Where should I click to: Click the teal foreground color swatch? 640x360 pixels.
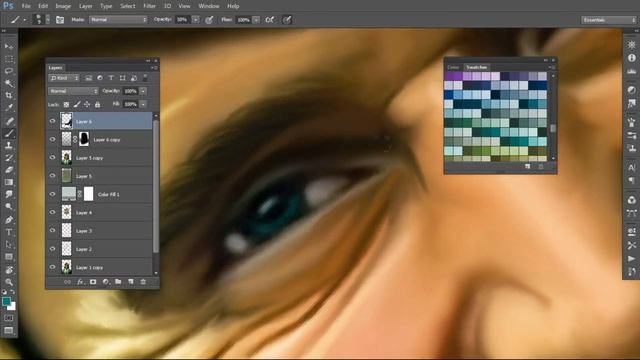click(x=6, y=301)
